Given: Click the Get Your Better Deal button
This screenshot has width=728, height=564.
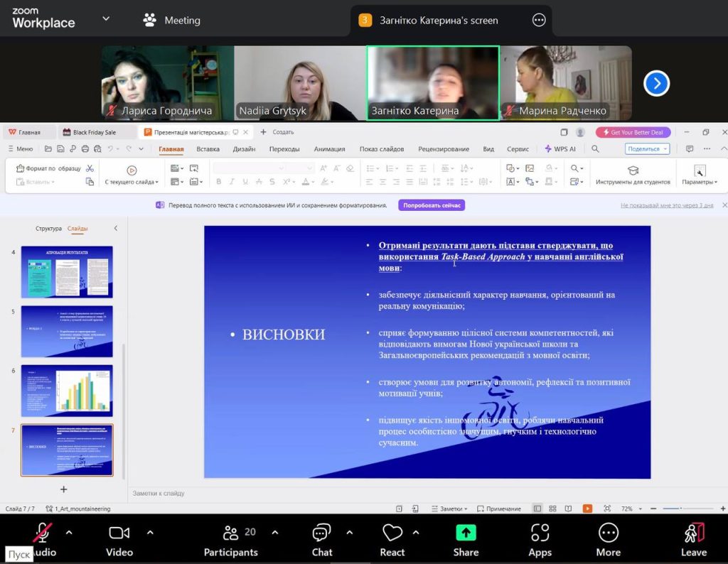Looking at the screenshot, I should (633, 132).
